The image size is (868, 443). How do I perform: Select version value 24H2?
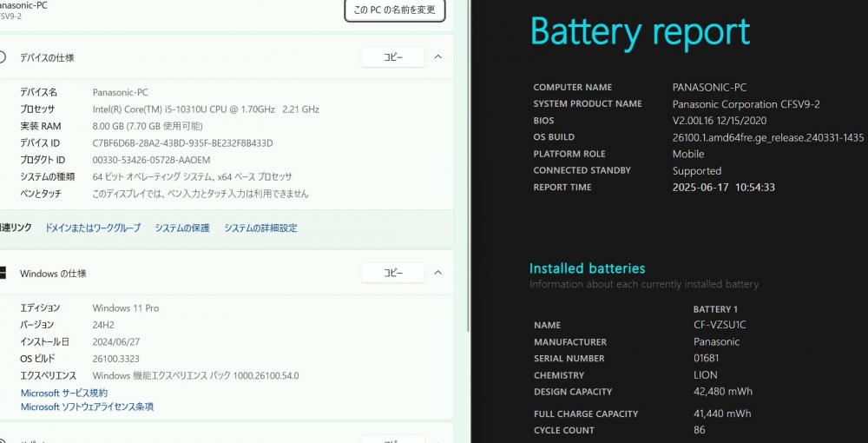(103, 325)
